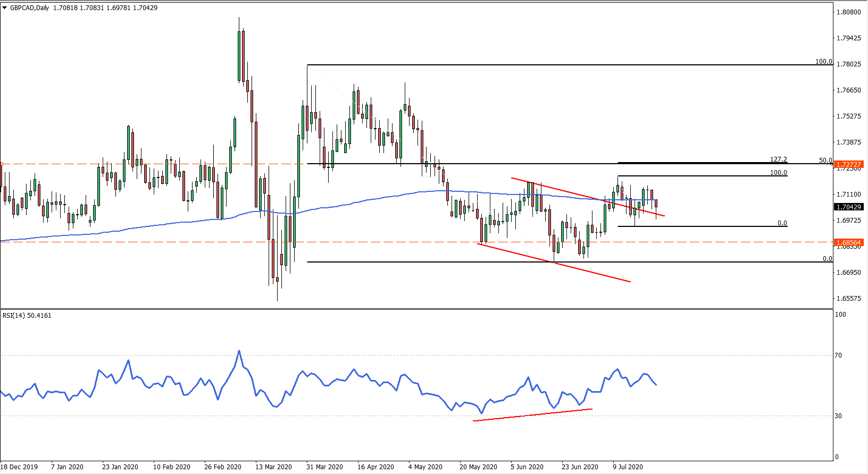Click the 1.80800 price axis label
Viewport: 868px width, 474px height.
849,12
